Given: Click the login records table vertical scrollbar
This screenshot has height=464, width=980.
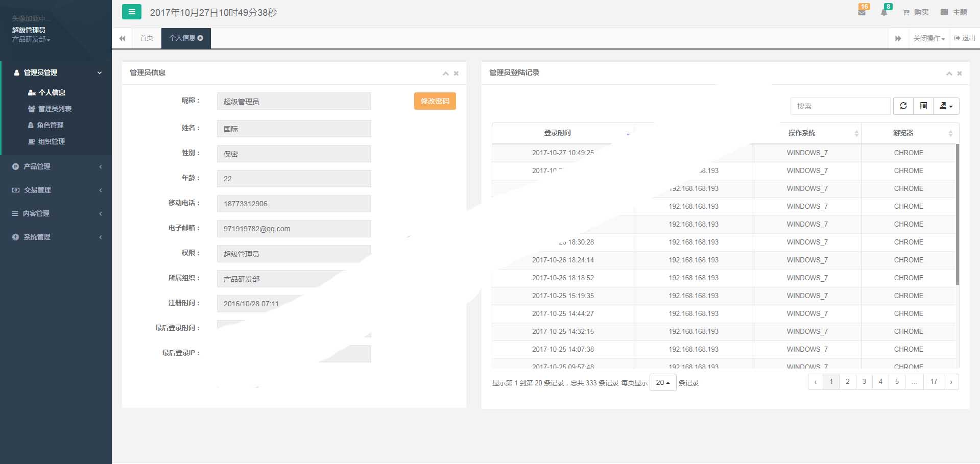Looking at the screenshot, I should 957,214.
